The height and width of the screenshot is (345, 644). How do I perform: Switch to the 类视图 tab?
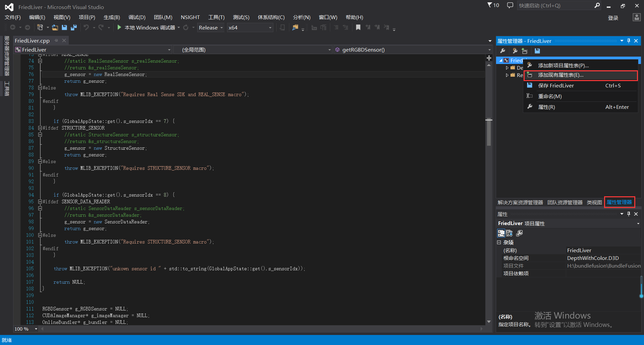point(594,202)
